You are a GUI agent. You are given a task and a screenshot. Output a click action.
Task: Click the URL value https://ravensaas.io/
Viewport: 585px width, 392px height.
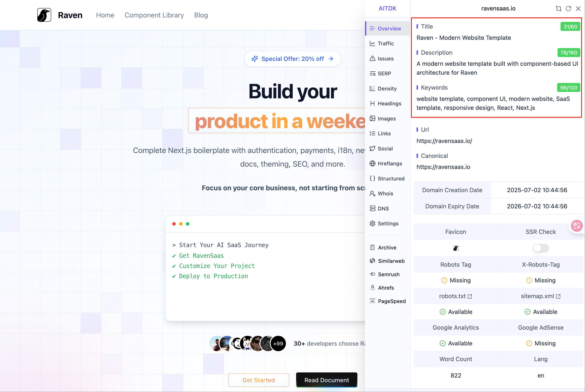tap(444, 141)
